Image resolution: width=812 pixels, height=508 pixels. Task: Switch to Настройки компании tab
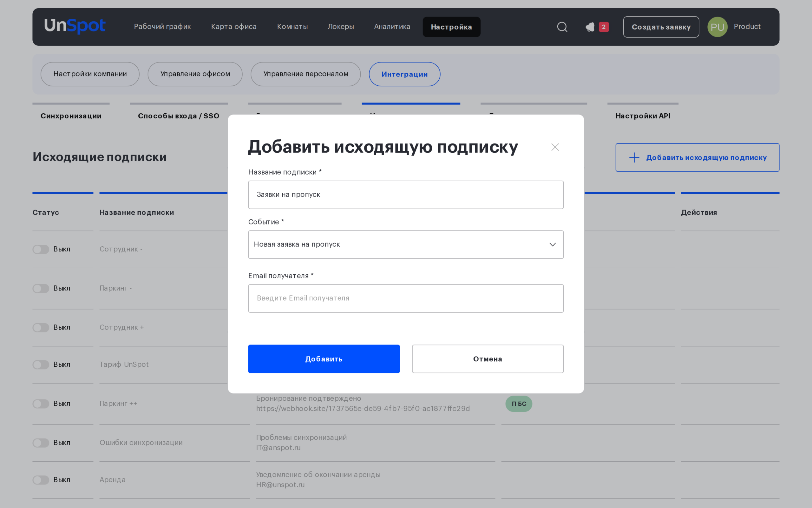click(90, 74)
